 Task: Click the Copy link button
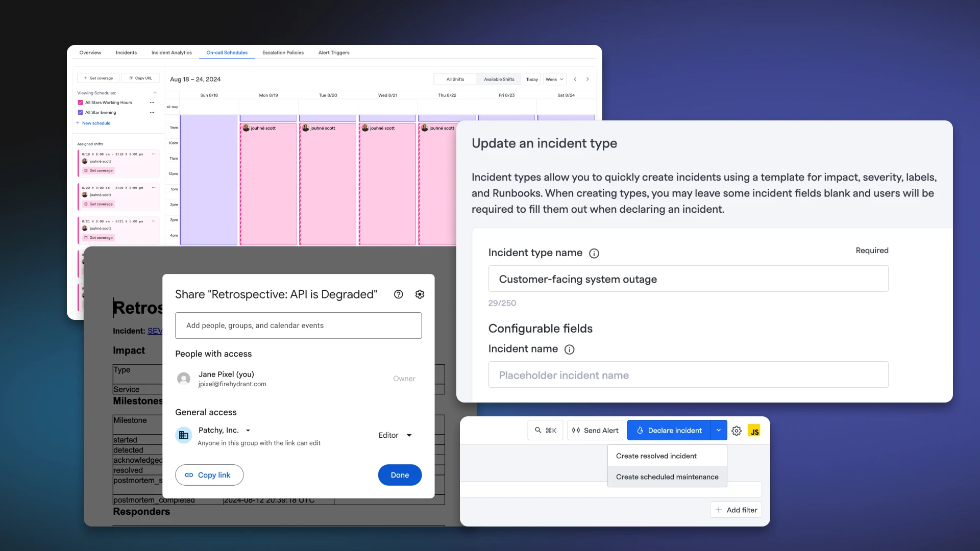coord(209,475)
